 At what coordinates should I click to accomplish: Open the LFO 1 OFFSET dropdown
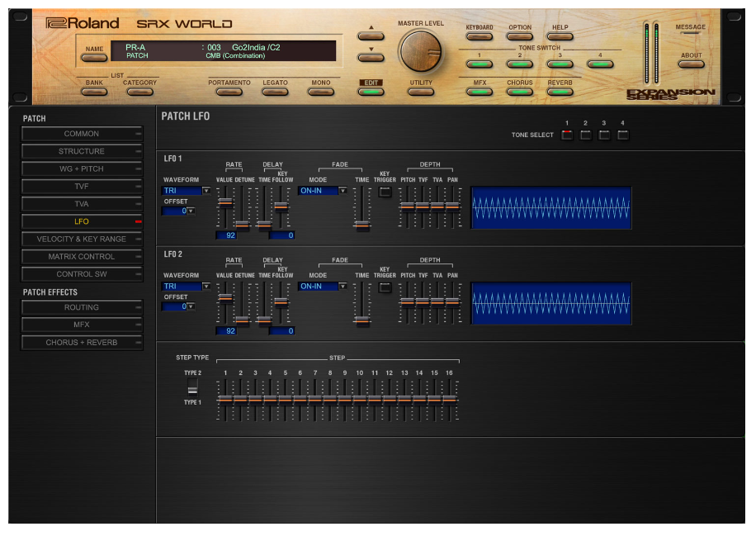point(178,211)
